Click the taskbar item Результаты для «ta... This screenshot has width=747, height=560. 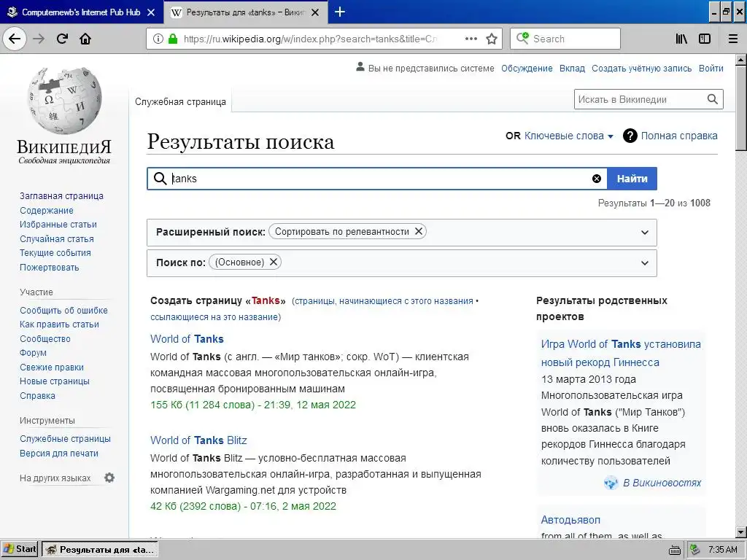(x=100, y=550)
